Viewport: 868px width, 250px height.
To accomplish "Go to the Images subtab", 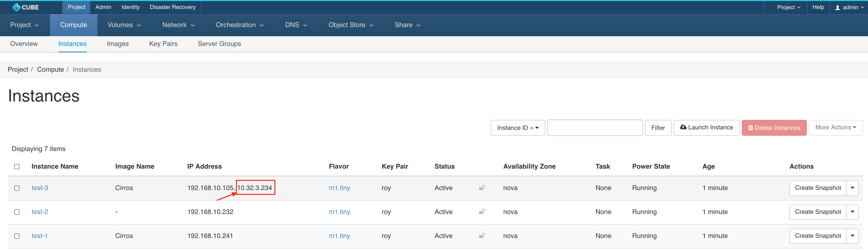I will (x=118, y=44).
